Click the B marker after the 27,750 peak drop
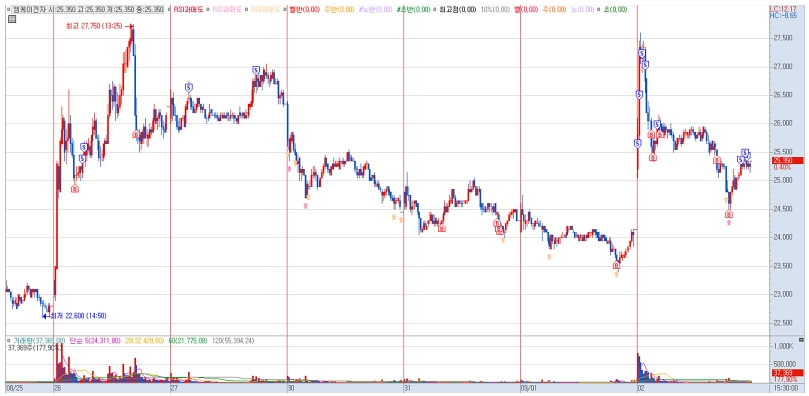The height and width of the screenshot is (396, 809). [136, 135]
